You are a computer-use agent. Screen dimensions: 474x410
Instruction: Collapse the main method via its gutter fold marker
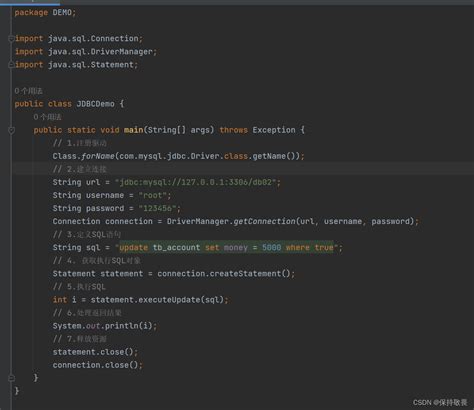(x=11, y=130)
